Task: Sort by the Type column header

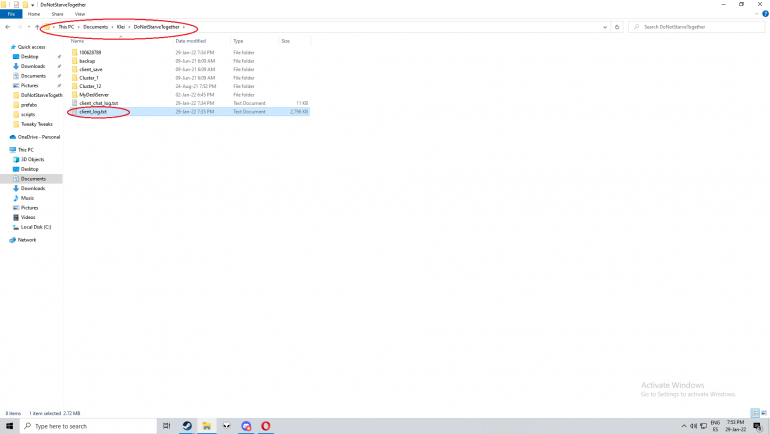Action: coord(238,41)
